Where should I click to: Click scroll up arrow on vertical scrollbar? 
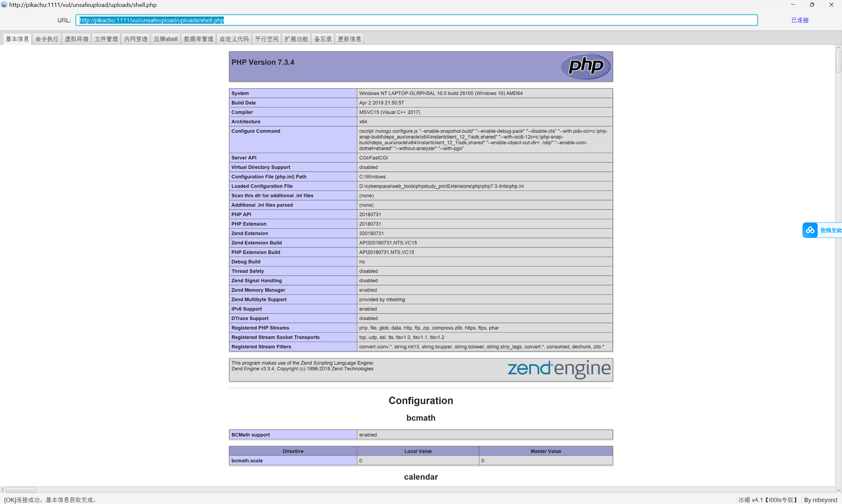838,48
